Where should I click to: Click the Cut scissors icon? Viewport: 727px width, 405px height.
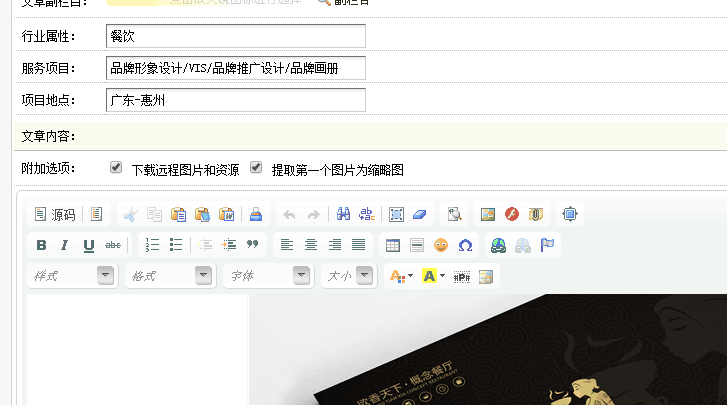point(131,215)
